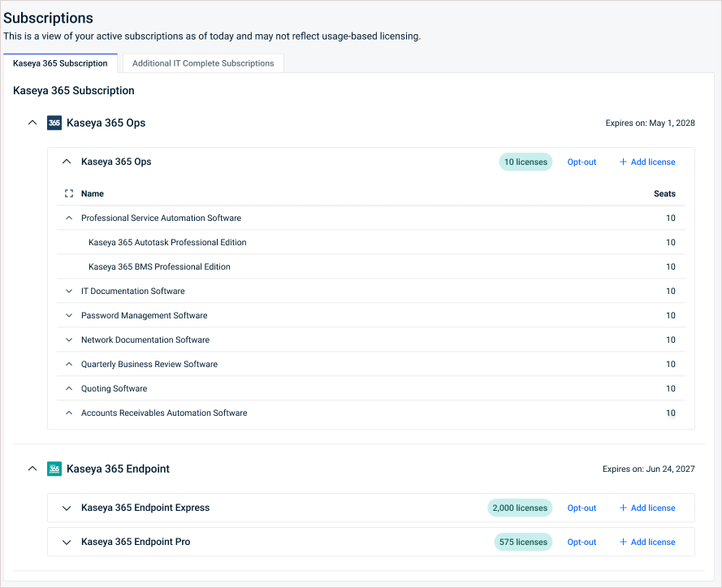The image size is (722, 588).
Task: Click the Kaseya 365 Endpoint logo icon
Action: coord(54,469)
